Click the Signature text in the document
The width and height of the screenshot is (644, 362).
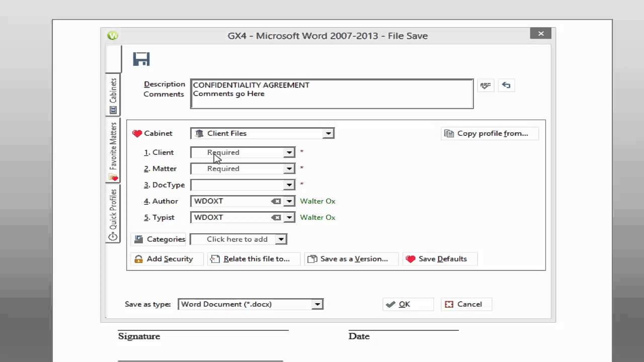[x=139, y=336]
